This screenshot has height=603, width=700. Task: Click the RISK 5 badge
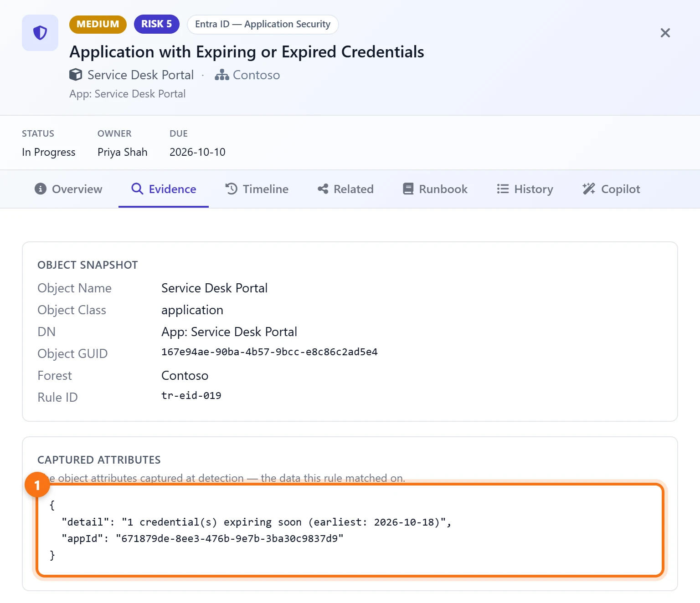157,24
